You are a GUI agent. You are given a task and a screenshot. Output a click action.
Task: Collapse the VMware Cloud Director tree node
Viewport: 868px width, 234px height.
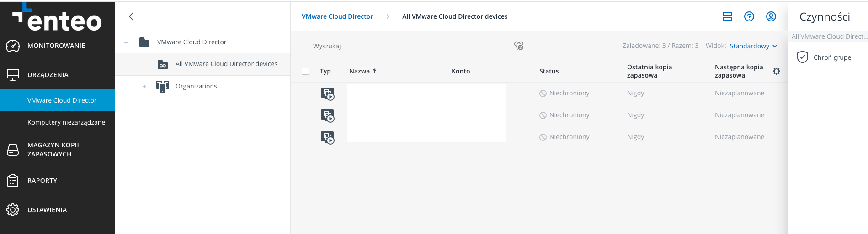click(126, 42)
